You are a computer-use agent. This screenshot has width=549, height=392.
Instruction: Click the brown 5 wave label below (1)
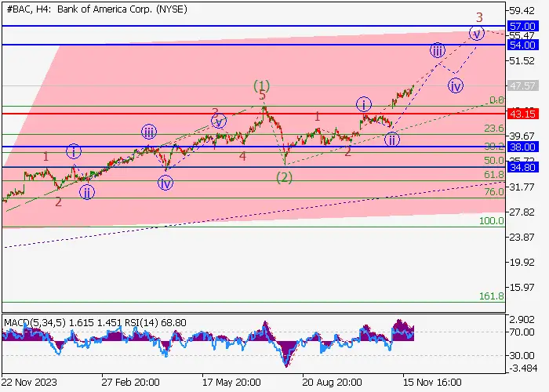coord(262,96)
